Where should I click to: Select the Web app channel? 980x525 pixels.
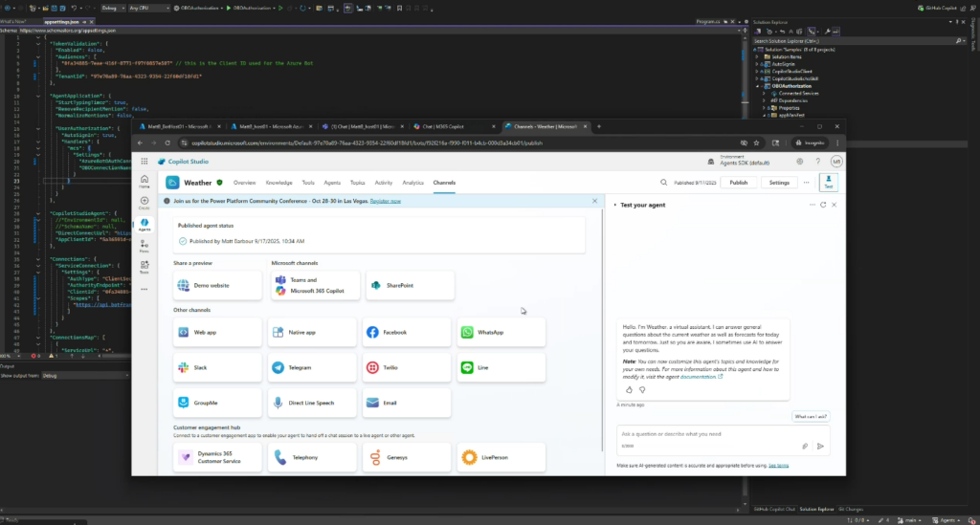point(217,332)
